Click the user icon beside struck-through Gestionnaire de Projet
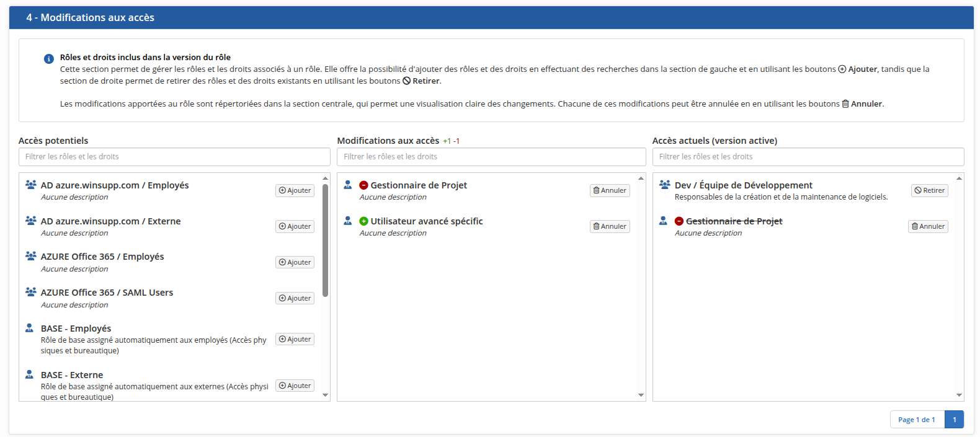980x437 pixels. point(663,221)
